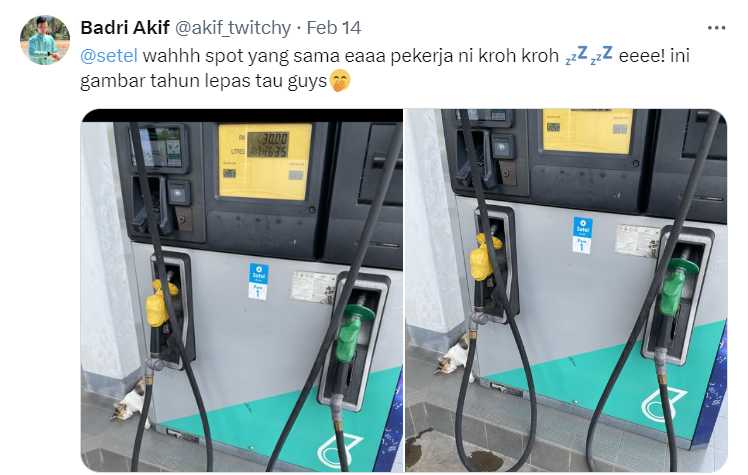Open the left fuel pump photo
This screenshot has width=748, height=475.
241,290
